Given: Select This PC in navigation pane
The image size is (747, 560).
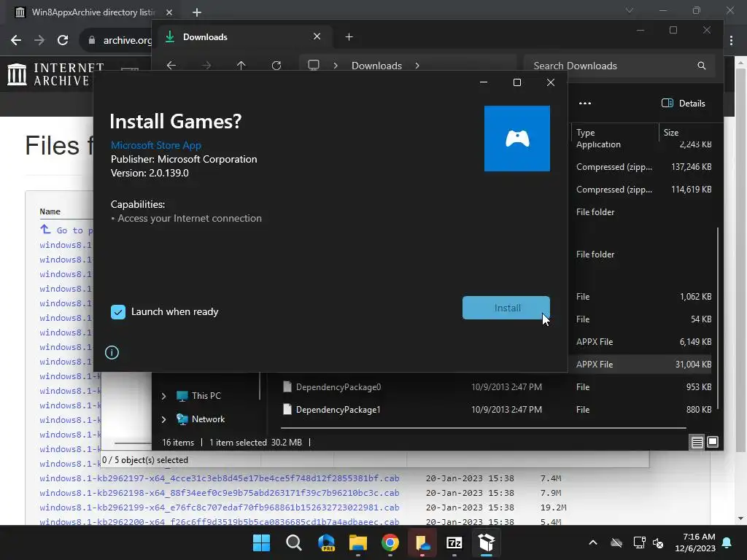Looking at the screenshot, I should [206, 396].
